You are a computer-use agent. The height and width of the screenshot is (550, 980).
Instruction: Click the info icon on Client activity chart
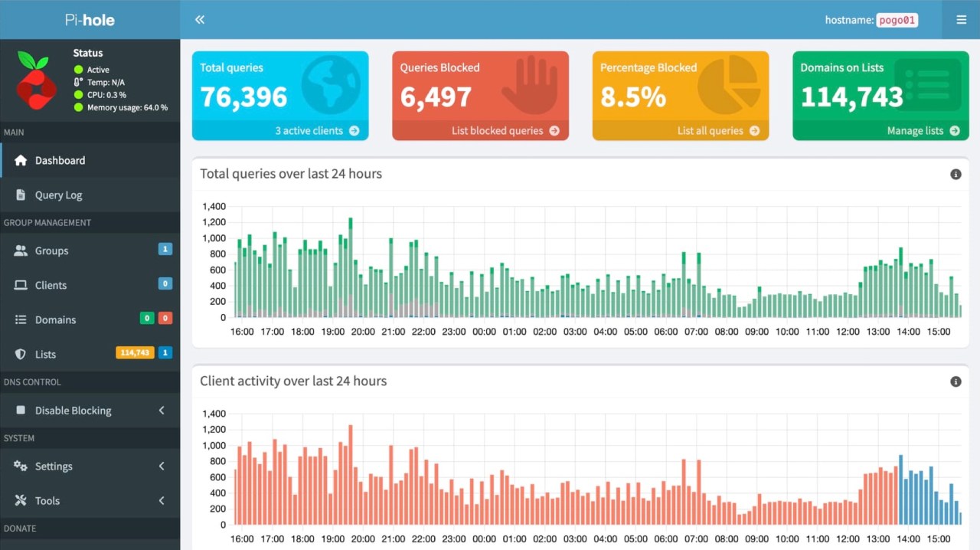tap(955, 381)
